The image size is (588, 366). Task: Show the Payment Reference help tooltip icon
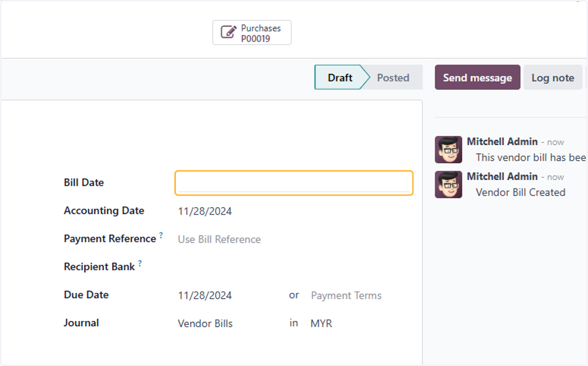click(x=161, y=235)
